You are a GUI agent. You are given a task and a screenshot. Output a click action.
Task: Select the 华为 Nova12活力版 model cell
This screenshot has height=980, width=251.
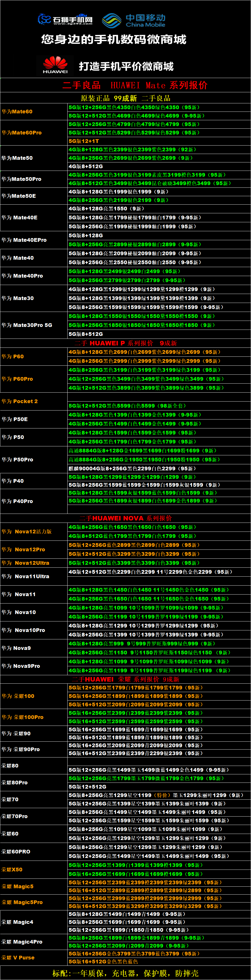(34, 532)
